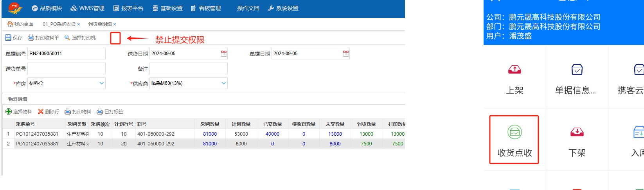This screenshot has width=644, height=190.
Task: Click the save icon in toolbar
Action: (x=8, y=38)
